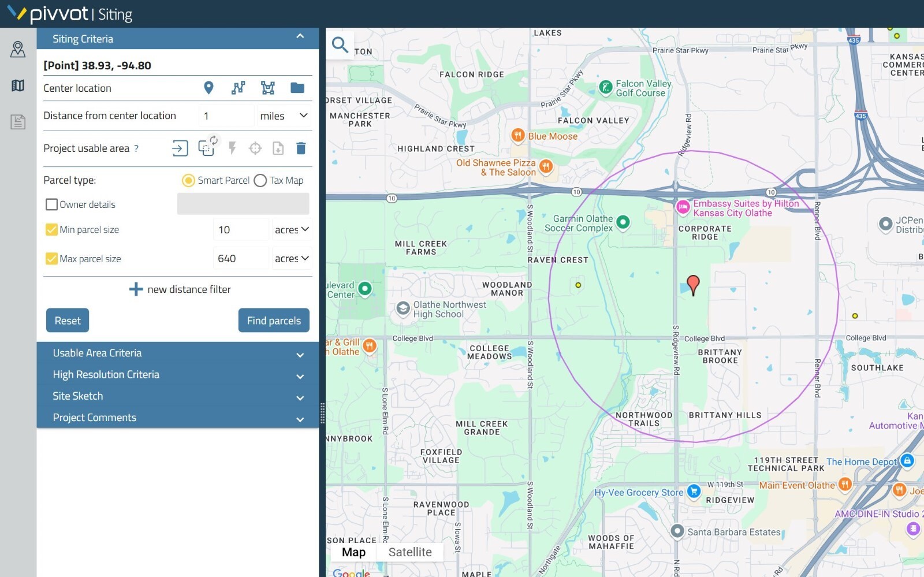This screenshot has height=577, width=924.
Task: Click Olathe Northwest High School marker
Action: click(403, 309)
